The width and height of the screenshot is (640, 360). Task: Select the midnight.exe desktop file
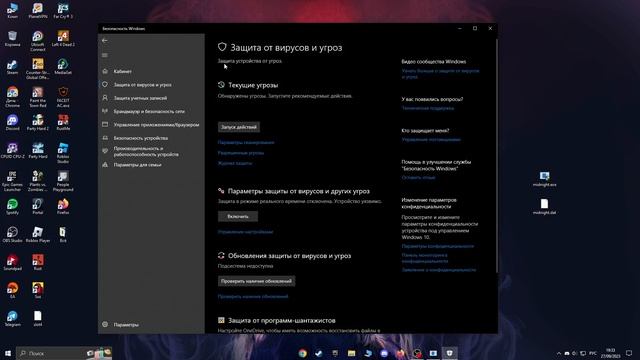pyautogui.click(x=544, y=179)
